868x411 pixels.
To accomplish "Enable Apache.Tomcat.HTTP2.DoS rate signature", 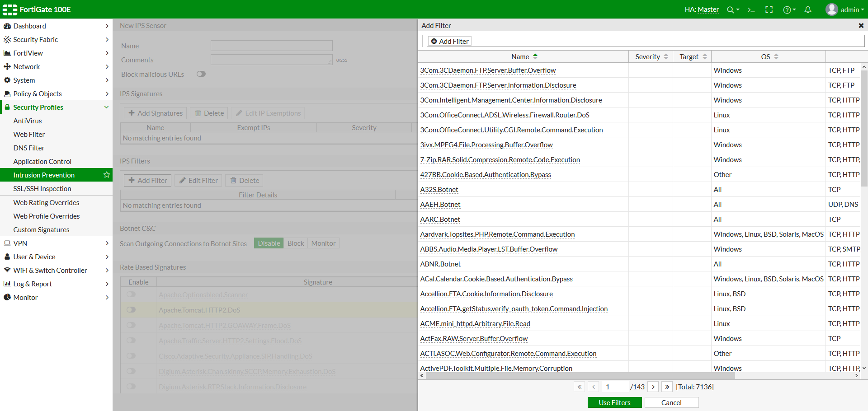I will [x=131, y=310].
